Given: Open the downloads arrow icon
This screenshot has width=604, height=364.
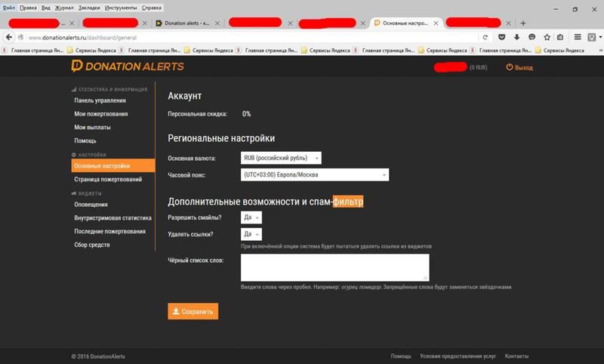Looking at the screenshot, I should (x=517, y=37).
